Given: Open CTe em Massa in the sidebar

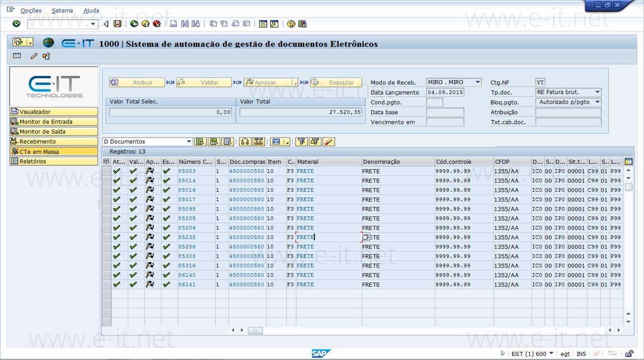Looking at the screenshot, I should pos(54,151).
